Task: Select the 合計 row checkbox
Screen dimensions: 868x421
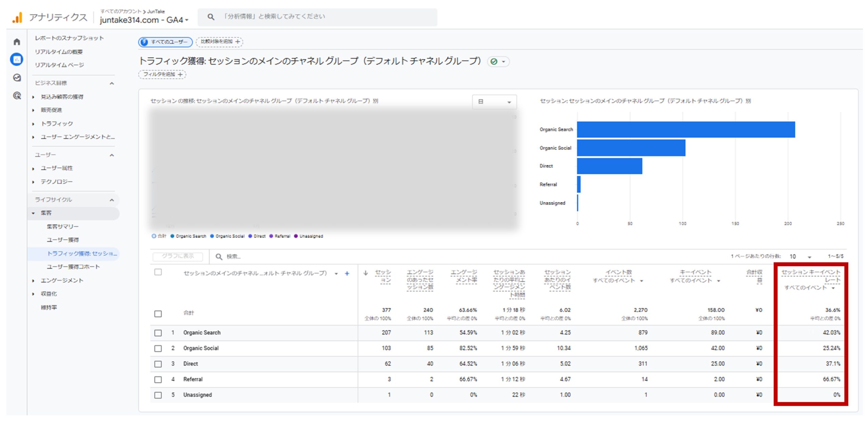Action: pos(158,314)
